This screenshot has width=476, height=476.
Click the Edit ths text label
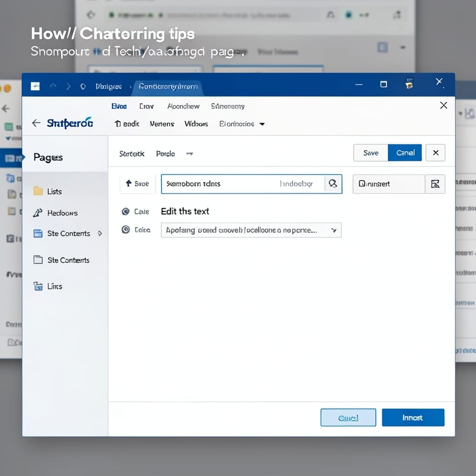(x=185, y=212)
